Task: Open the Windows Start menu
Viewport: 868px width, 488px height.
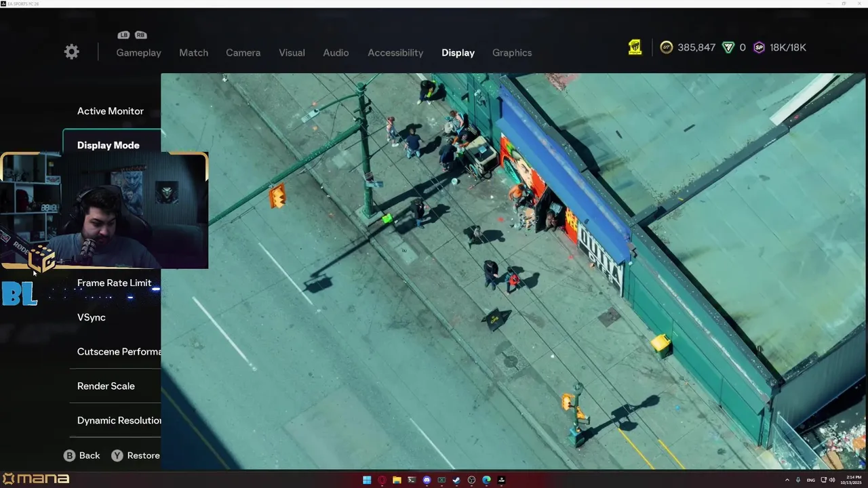Action: (367, 480)
